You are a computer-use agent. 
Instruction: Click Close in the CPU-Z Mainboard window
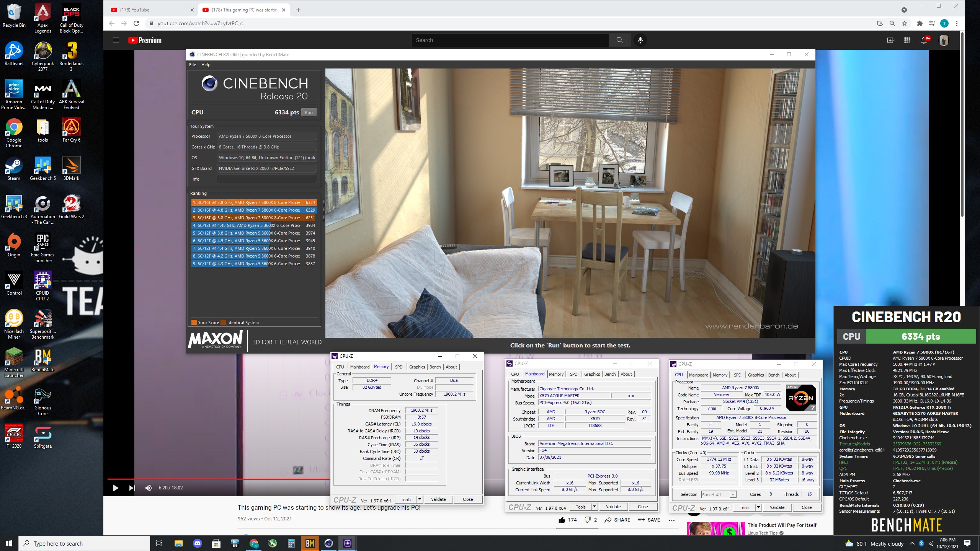(x=643, y=507)
